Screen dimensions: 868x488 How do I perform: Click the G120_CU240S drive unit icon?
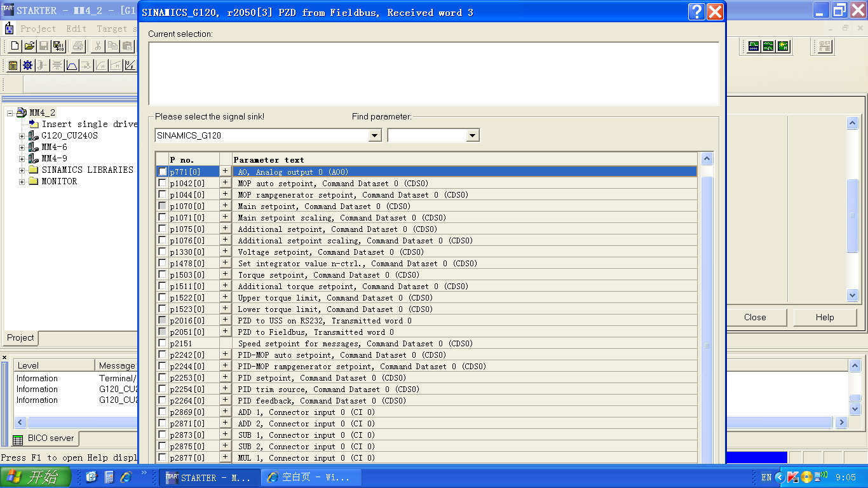click(34, 135)
